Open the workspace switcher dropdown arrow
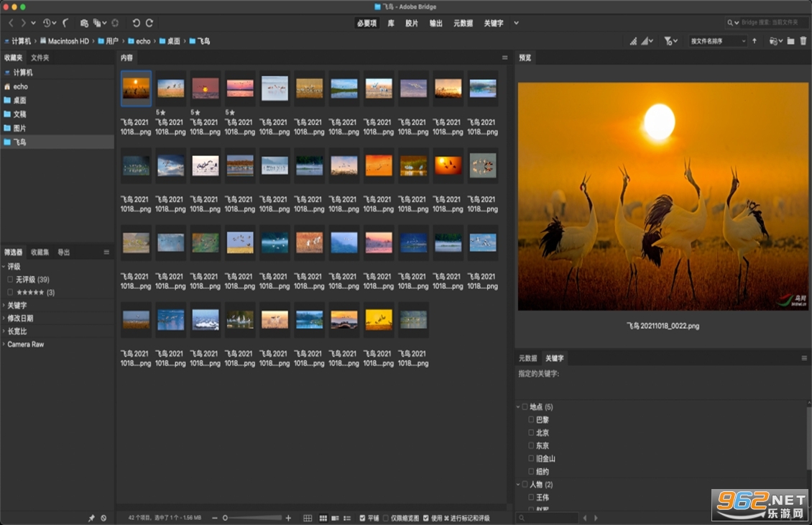Viewport: 812px width, 525px height. (516, 23)
